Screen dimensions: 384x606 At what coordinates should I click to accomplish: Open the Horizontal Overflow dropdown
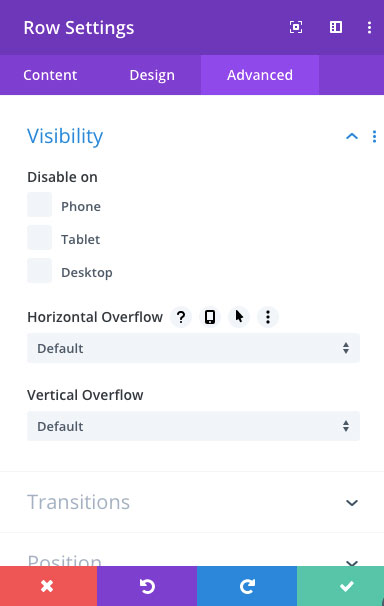point(193,348)
